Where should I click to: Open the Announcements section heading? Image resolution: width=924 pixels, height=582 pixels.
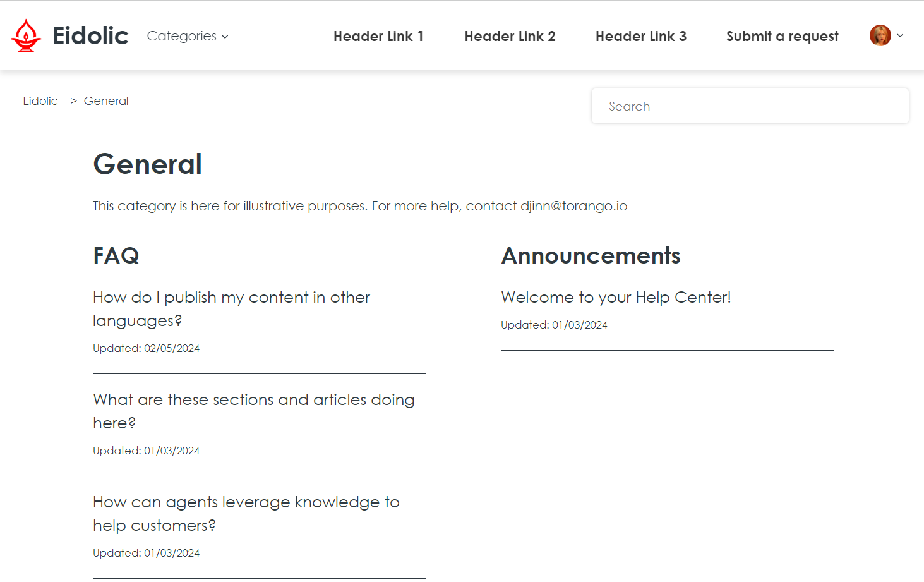(591, 256)
